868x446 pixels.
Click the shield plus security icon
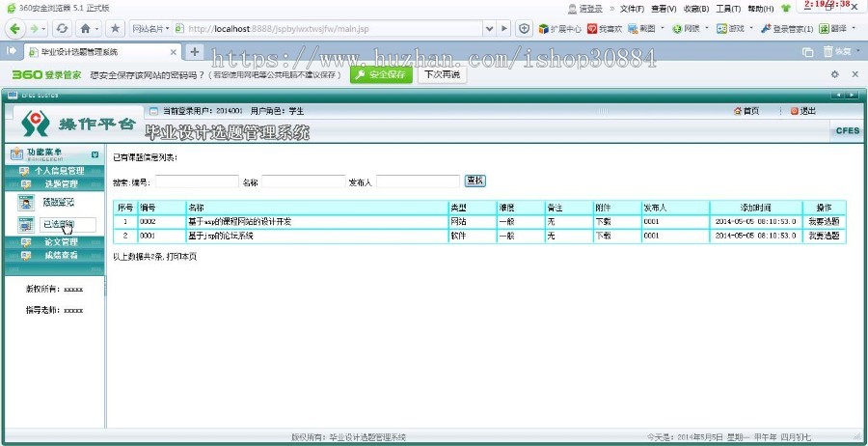click(x=525, y=29)
